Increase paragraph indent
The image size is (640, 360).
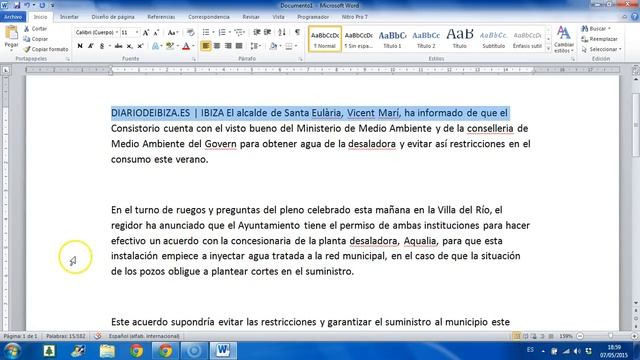pyautogui.click(x=267, y=32)
